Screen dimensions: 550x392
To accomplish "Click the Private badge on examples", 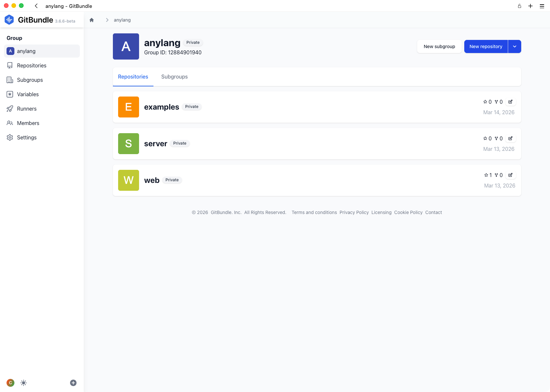I will tap(192, 107).
